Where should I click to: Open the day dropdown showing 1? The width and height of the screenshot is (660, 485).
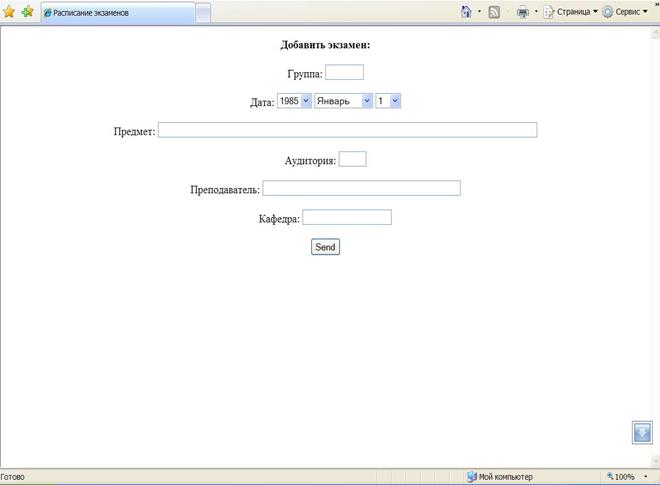click(388, 101)
